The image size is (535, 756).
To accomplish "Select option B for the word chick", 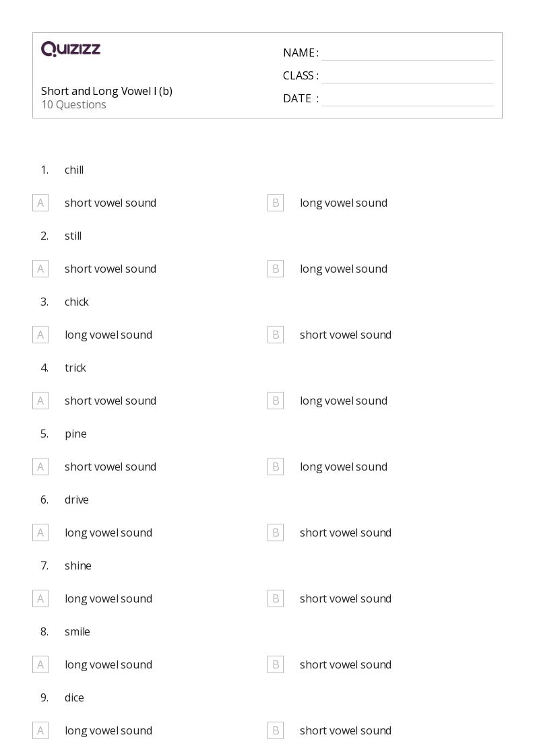I will 276,335.
